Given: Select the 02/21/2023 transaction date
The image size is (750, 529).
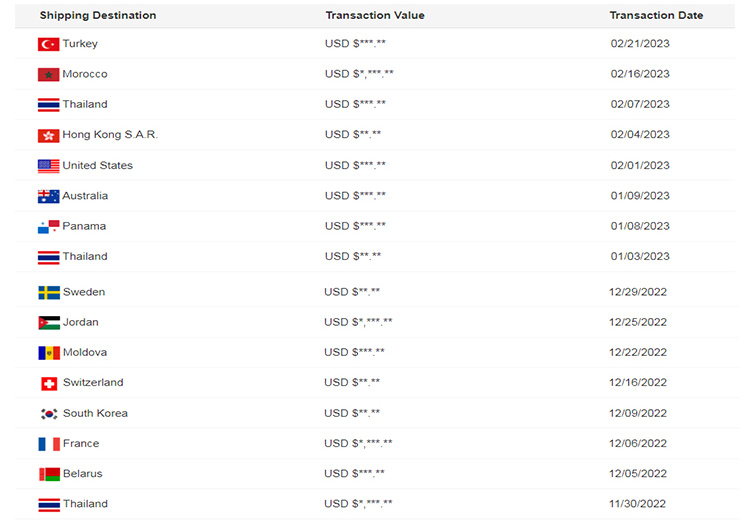Looking at the screenshot, I should click(x=640, y=44).
